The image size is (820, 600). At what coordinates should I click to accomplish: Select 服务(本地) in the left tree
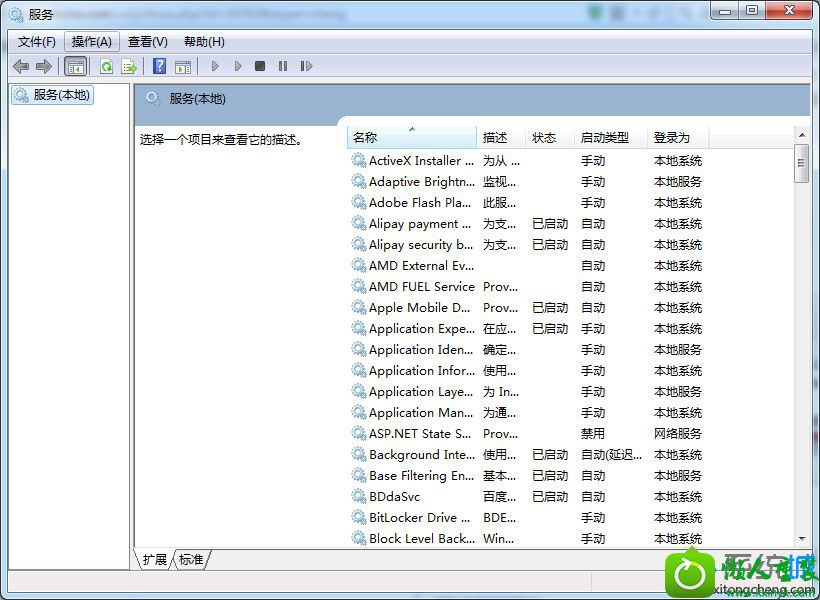52,95
